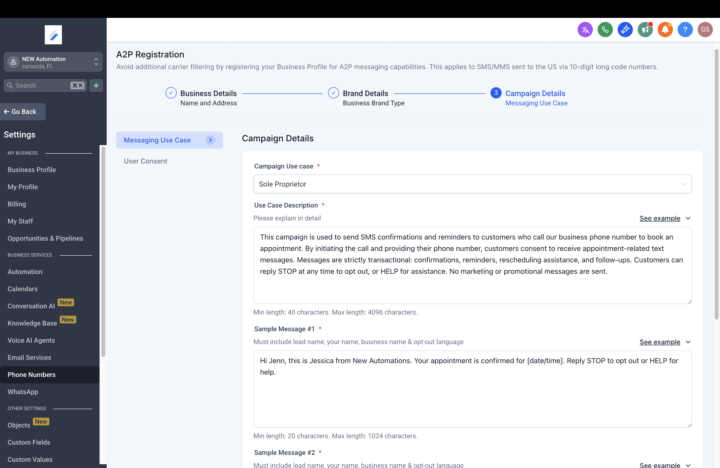720x468 pixels.
Task: Open My Profile settings
Action: pyautogui.click(x=22, y=187)
